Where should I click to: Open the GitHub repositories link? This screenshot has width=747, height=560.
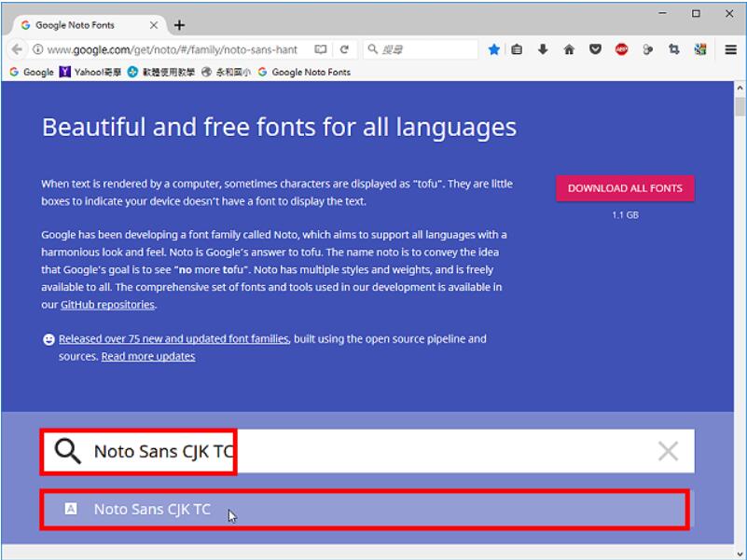tap(107, 305)
